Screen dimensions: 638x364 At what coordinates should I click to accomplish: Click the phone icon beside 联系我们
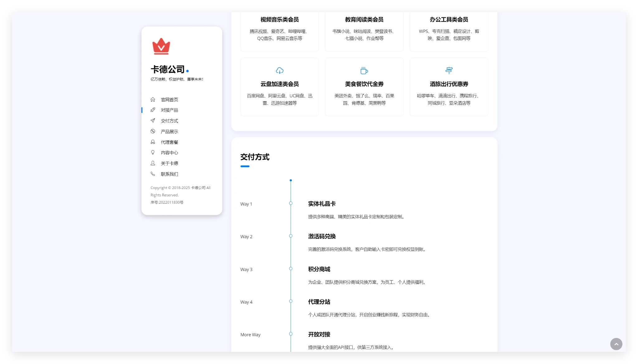[x=153, y=174]
